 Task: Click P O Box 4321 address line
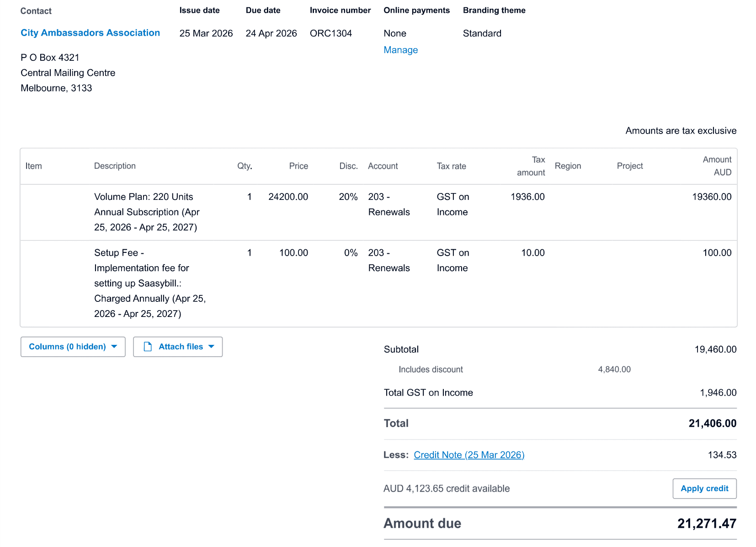[x=50, y=58]
